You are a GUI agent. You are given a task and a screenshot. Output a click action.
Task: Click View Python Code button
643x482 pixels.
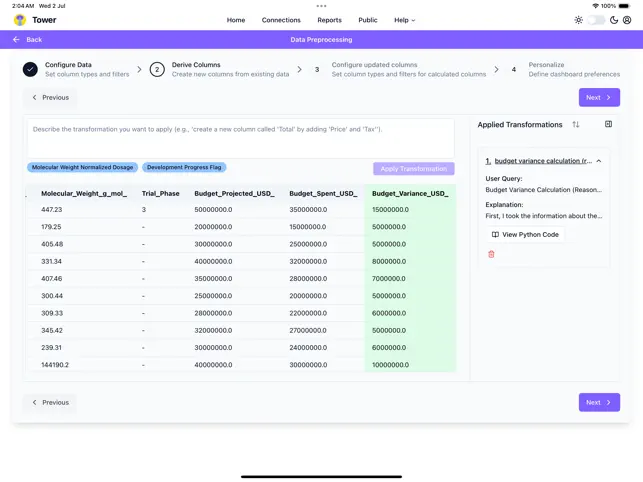[x=525, y=234]
